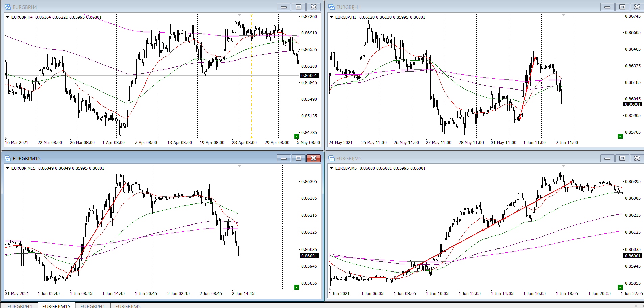Viewport: 644px width, 308px height.
Task: Click the gray chart shift marker atop the M5 chart
Action: [563, 166]
